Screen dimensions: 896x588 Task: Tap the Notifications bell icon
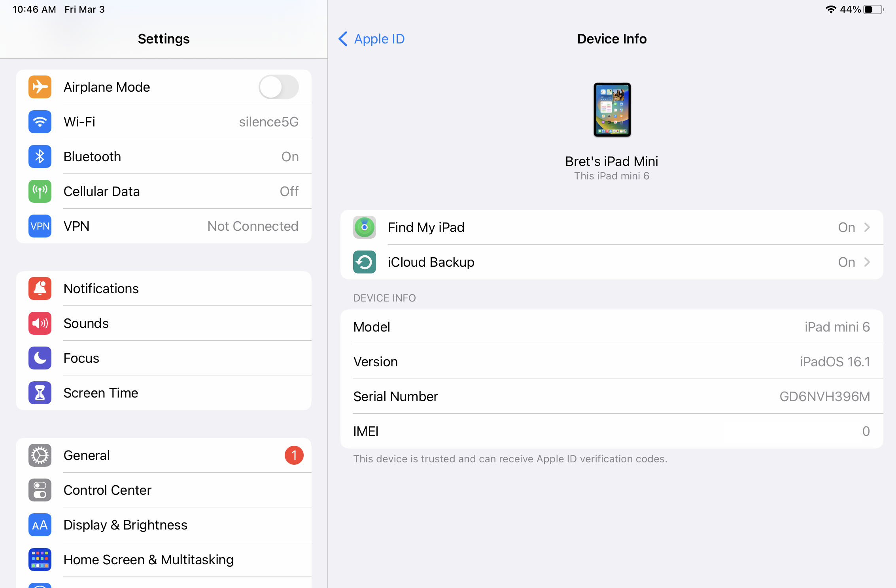coord(40,288)
